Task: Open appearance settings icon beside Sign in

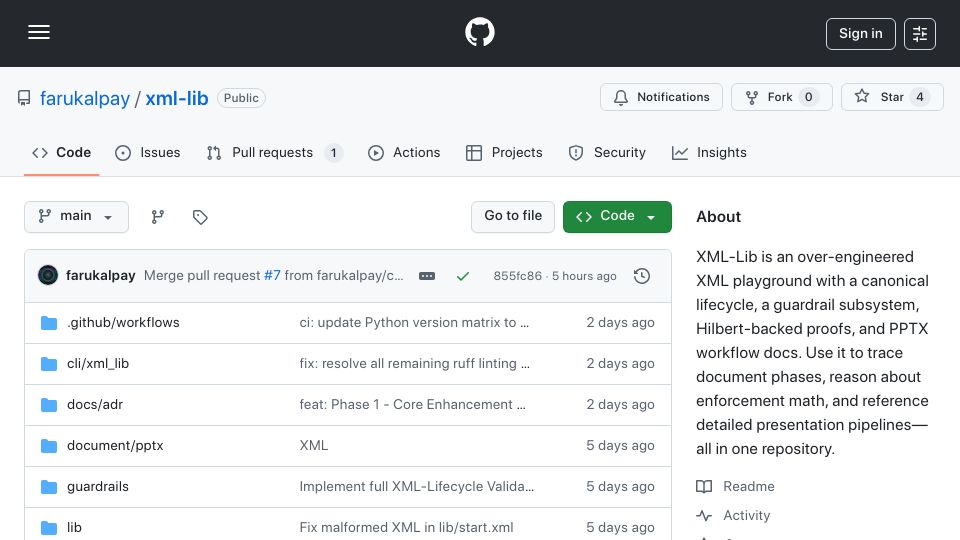Action: (920, 34)
